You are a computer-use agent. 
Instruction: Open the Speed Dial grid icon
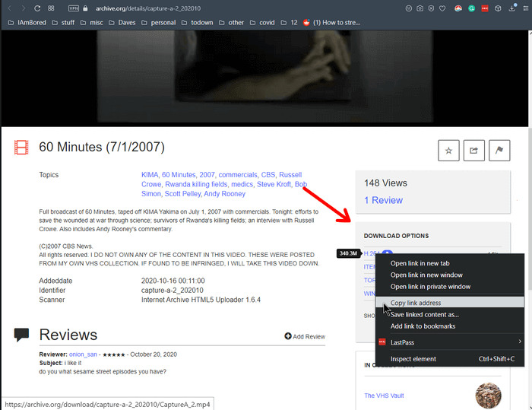coord(51,8)
